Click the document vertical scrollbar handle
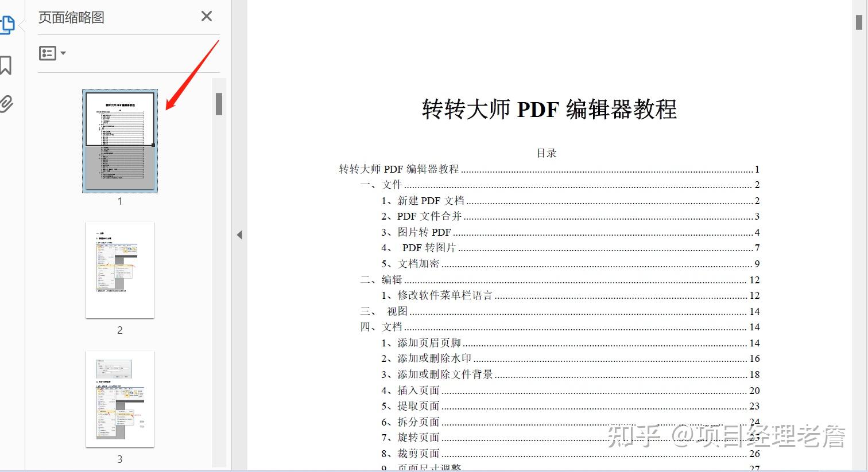The height and width of the screenshot is (472, 868). click(x=859, y=22)
